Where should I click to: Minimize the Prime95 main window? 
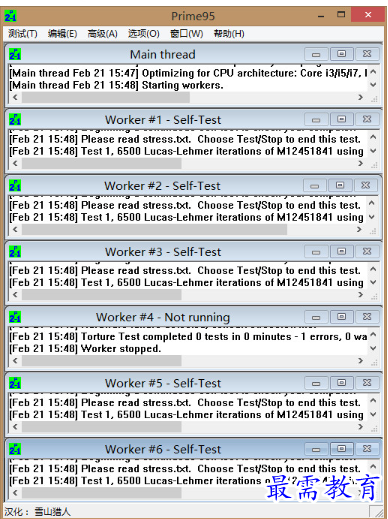(x=321, y=16)
